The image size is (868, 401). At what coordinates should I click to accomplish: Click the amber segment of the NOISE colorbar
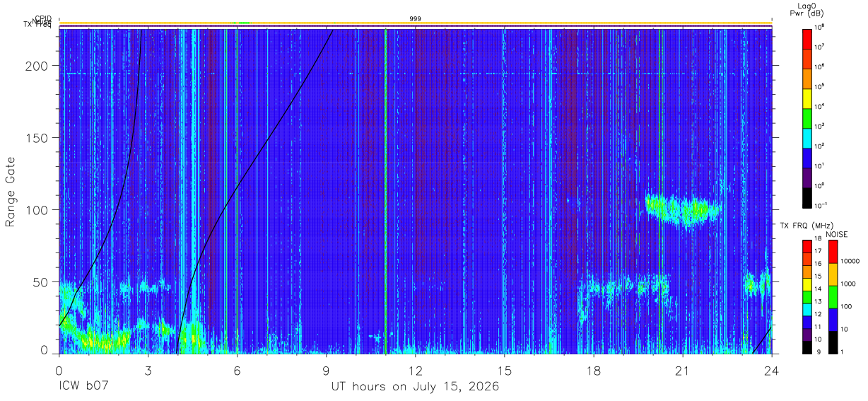coord(833,274)
